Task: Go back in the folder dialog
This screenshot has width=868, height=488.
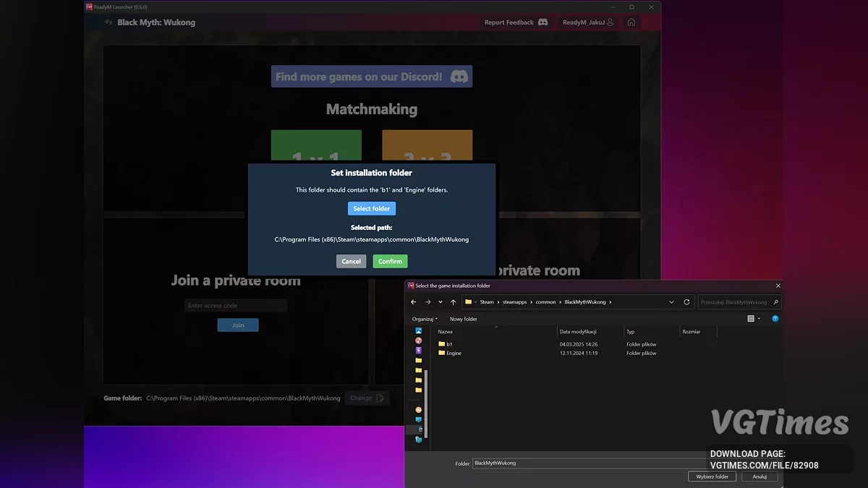Action: pos(414,302)
